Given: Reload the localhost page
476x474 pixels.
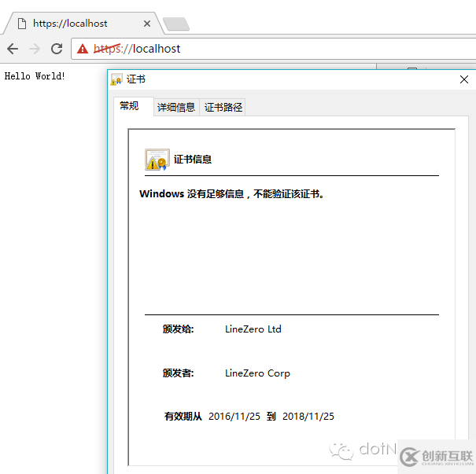Looking at the screenshot, I should pyautogui.click(x=57, y=49).
